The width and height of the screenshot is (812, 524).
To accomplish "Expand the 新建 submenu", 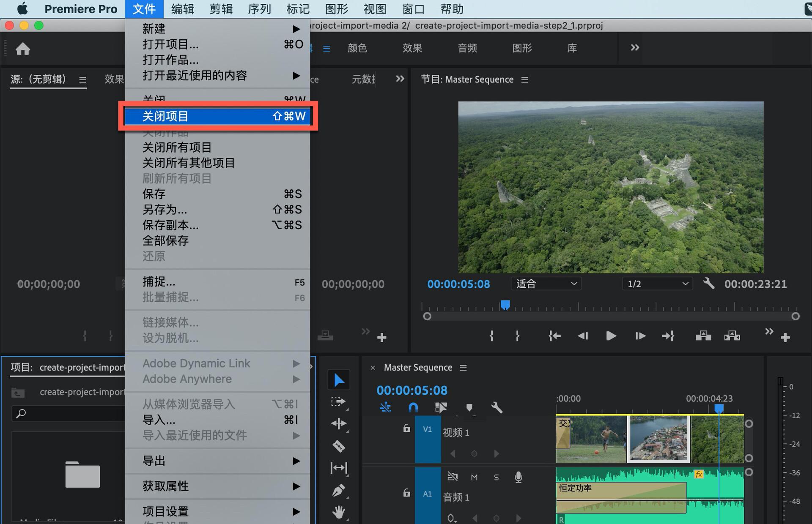I will point(217,29).
